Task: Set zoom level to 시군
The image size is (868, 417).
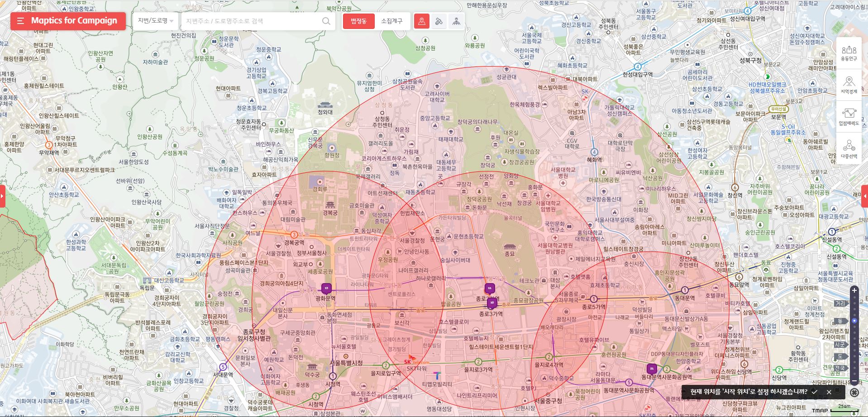Action: [839, 345]
